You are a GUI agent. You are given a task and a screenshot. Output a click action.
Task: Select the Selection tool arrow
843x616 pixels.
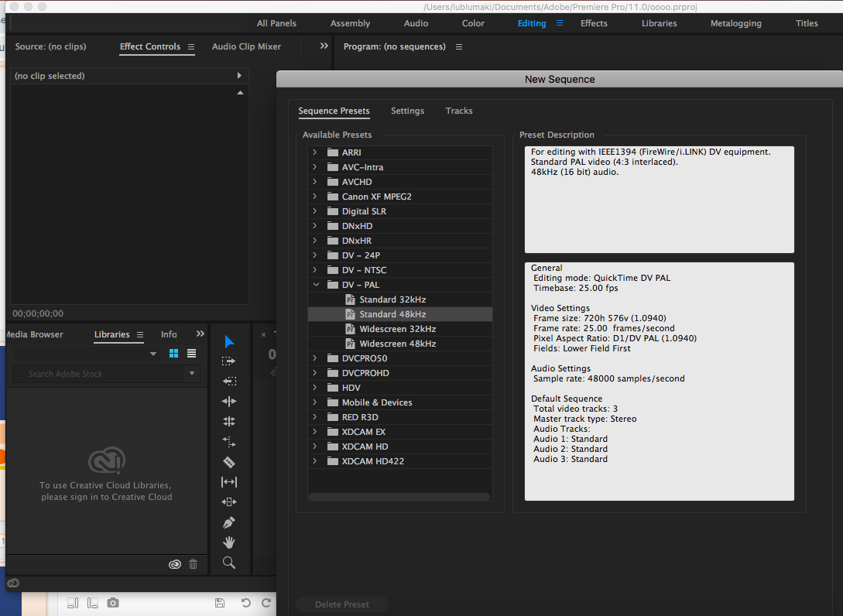coord(229,341)
